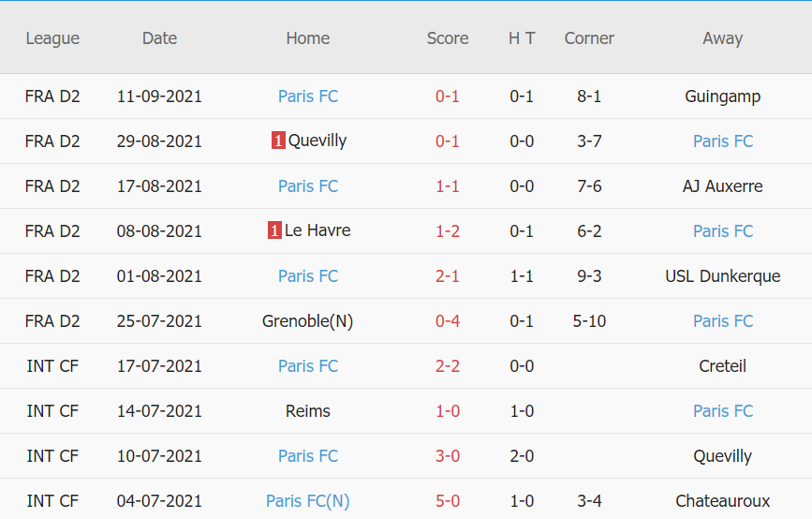This screenshot has height=519, width=812.
Task: Open the 2-2 score of the Creteil match
Action: click(x=448, y=366)
